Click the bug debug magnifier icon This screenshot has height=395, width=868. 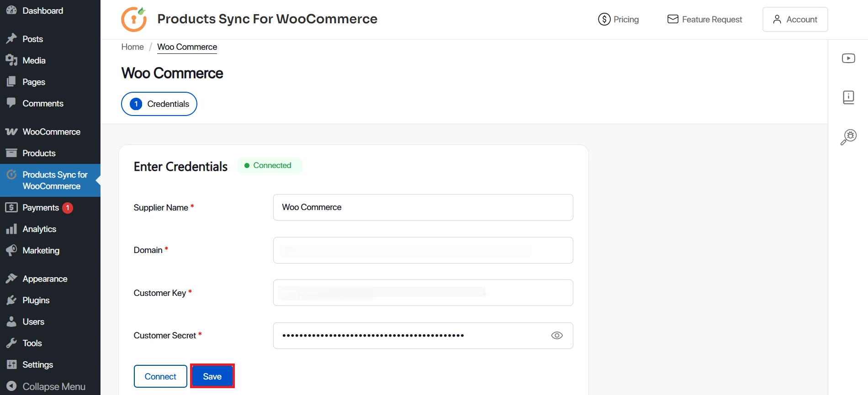point(848,137)
